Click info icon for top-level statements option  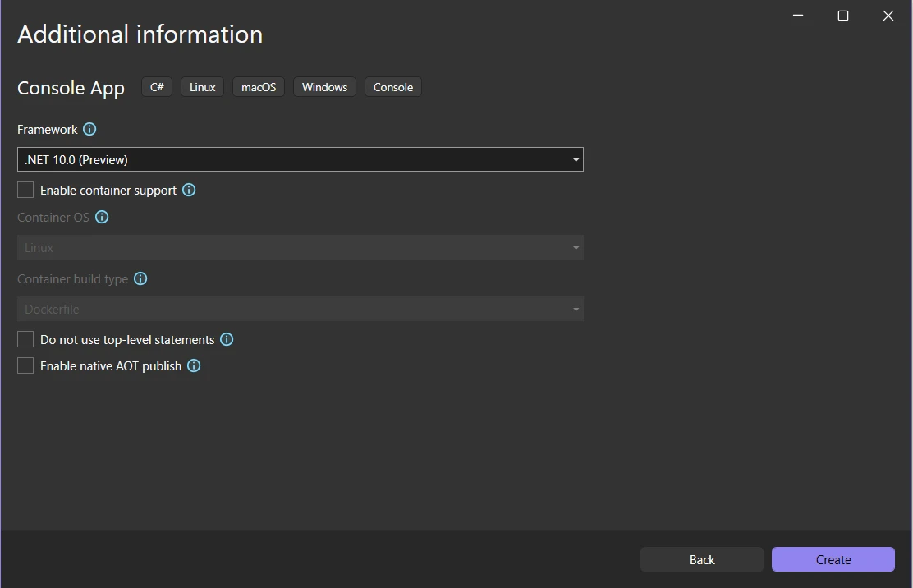click(227, 340)
